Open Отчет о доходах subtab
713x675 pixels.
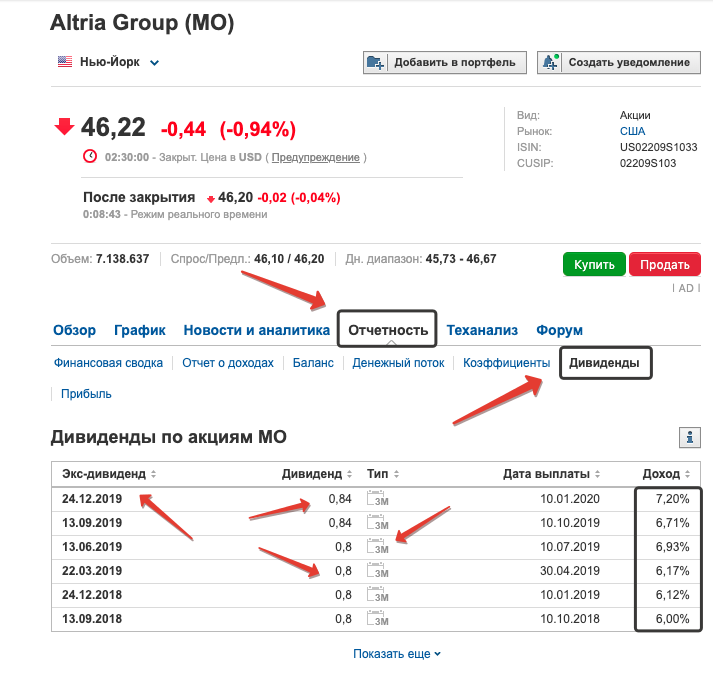228,363
